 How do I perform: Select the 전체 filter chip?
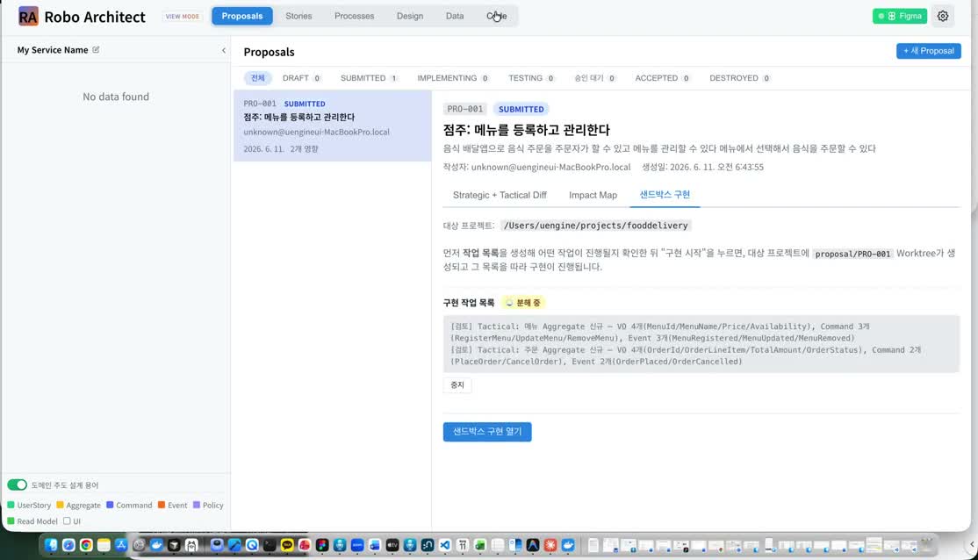257,78
